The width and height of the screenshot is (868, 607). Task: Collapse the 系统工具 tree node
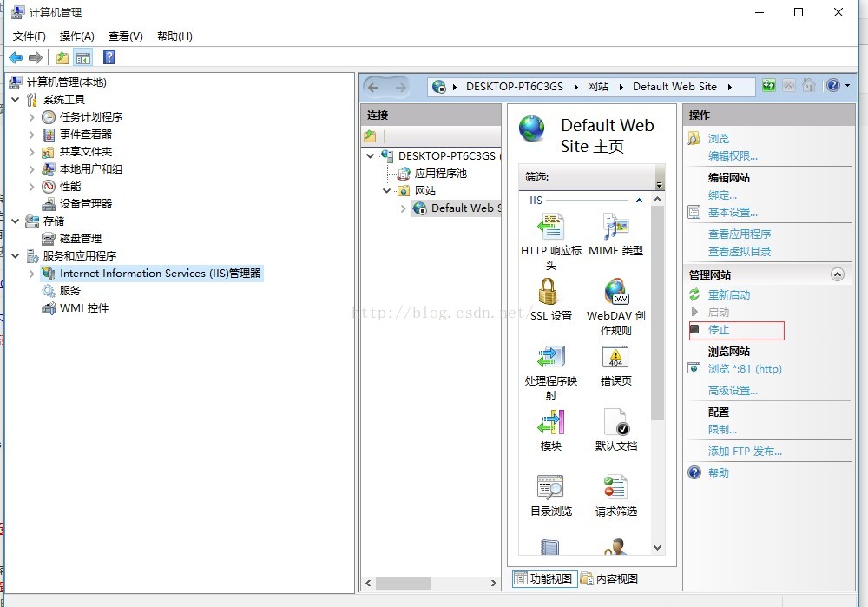coord(16,100)
